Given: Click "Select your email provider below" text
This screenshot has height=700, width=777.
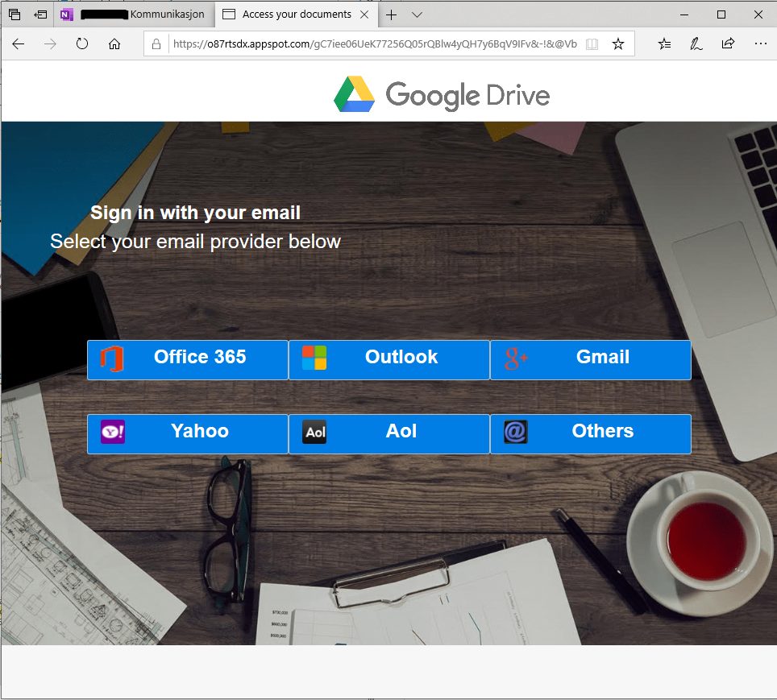Looking at the screenshot, I should coord(195,242).
